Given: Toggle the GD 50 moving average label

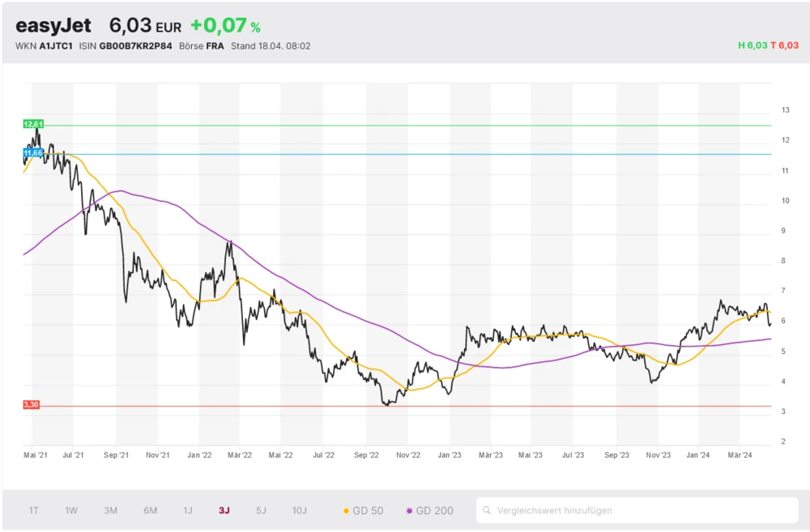Looking at the screenshot, I should 368,511.
